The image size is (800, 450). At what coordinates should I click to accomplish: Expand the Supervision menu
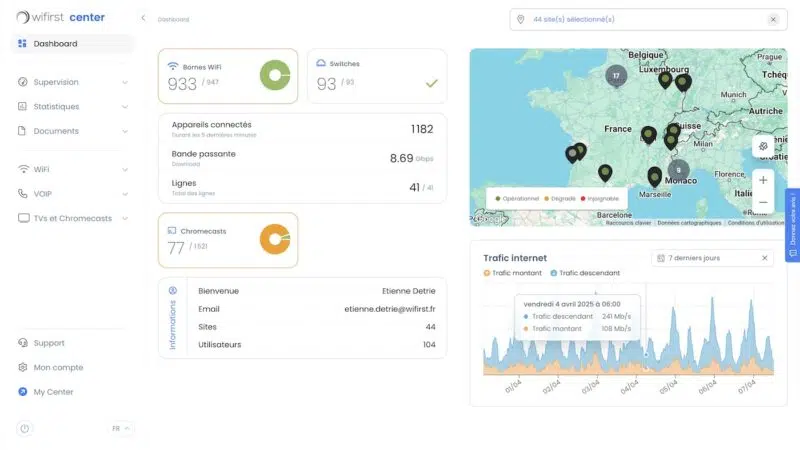(72, 82)
